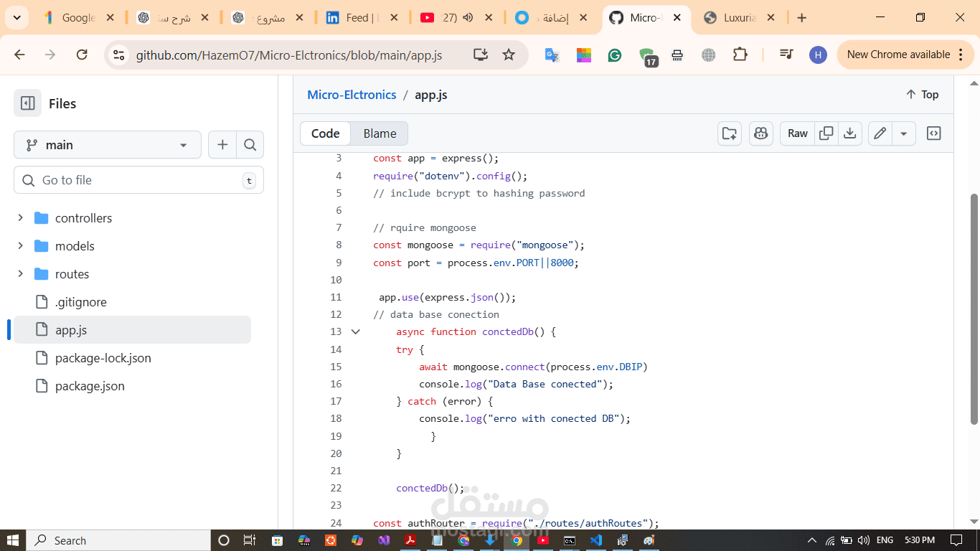Open the shield extension with badge 17
Screen dimensions: 980x551
pyautogui.click(x=647, y=56)
